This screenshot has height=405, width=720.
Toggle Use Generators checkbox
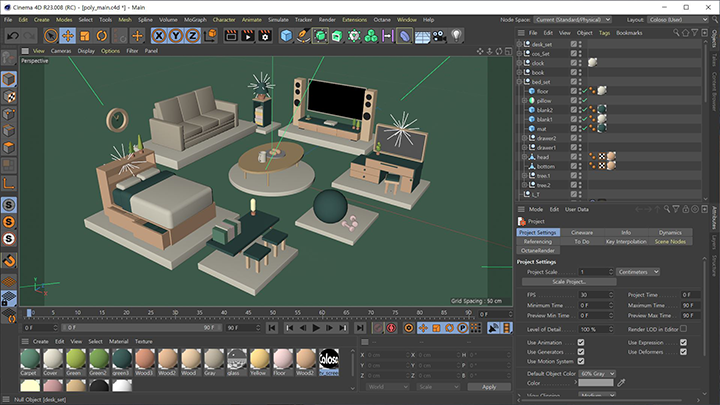pyautogui.click(x=581, y=352)
